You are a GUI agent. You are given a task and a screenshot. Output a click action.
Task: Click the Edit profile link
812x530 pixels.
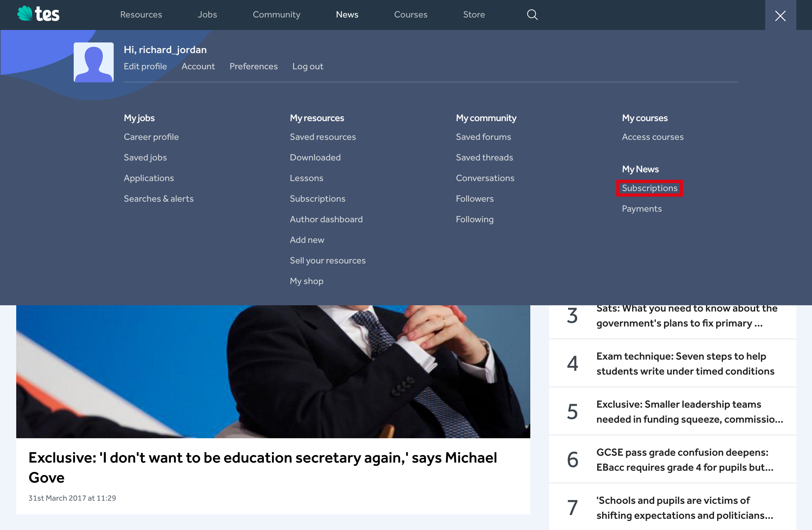[145, 66]
